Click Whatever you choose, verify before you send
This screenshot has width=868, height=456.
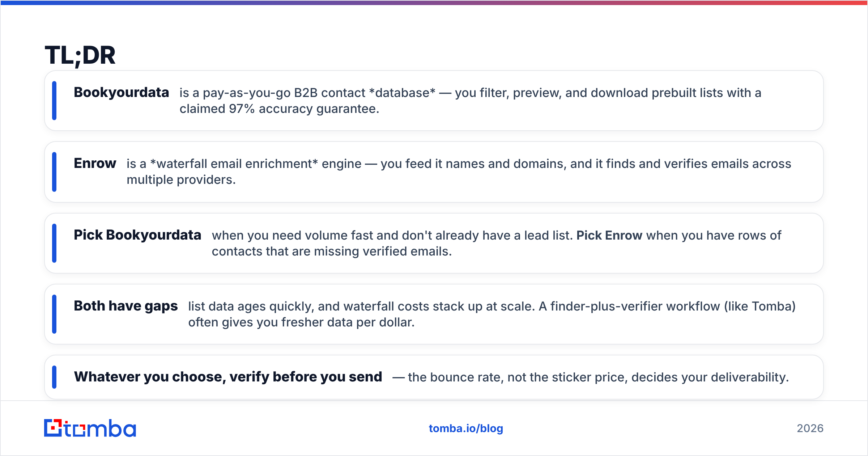(228, 377)
